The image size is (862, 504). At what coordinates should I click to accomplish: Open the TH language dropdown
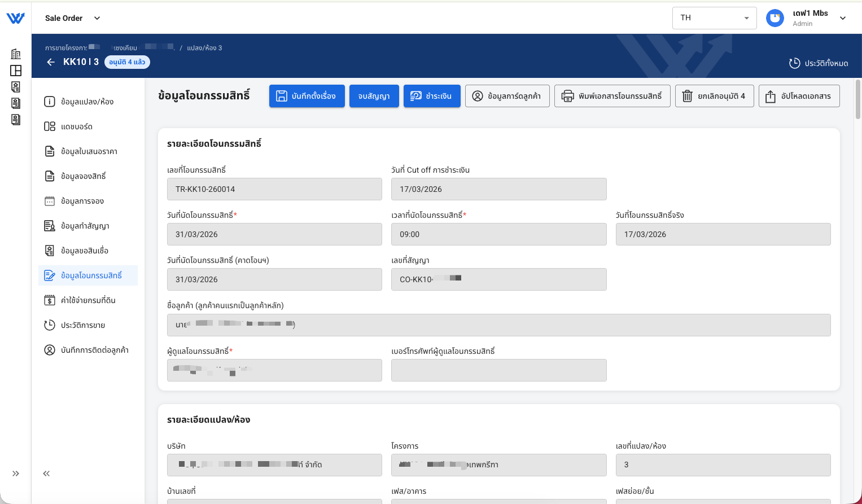point(714,17)
